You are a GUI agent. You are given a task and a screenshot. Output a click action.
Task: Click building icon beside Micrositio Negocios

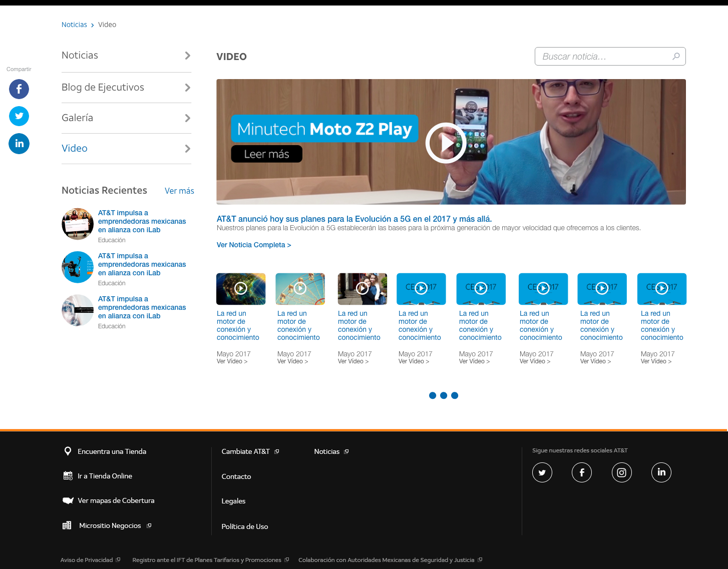67,525
